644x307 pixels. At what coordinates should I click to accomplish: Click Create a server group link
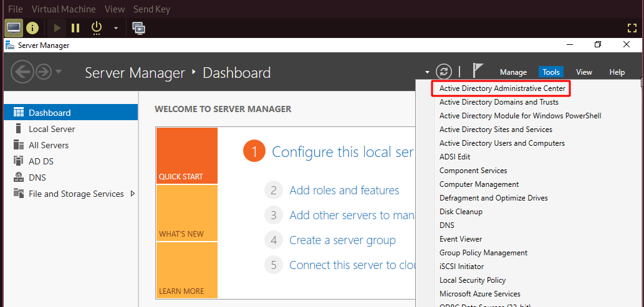click(342, 240)
